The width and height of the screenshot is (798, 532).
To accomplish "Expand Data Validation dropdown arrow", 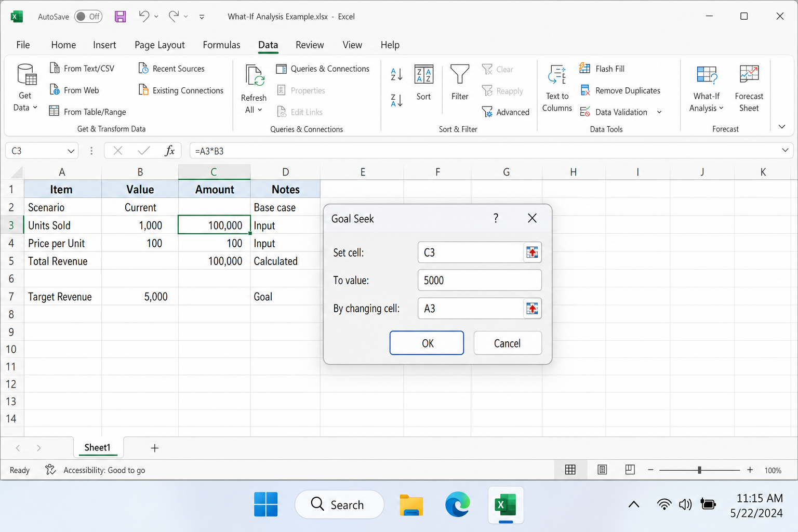I will point(659,112).
